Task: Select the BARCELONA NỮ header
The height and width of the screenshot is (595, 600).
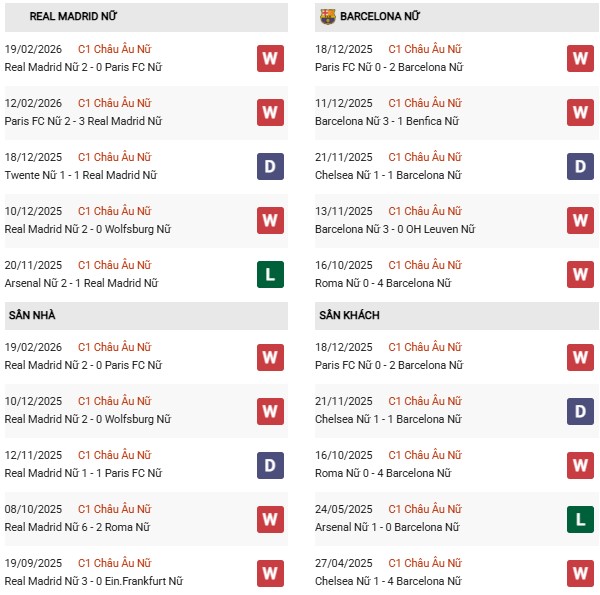Action: coord(380,17)
